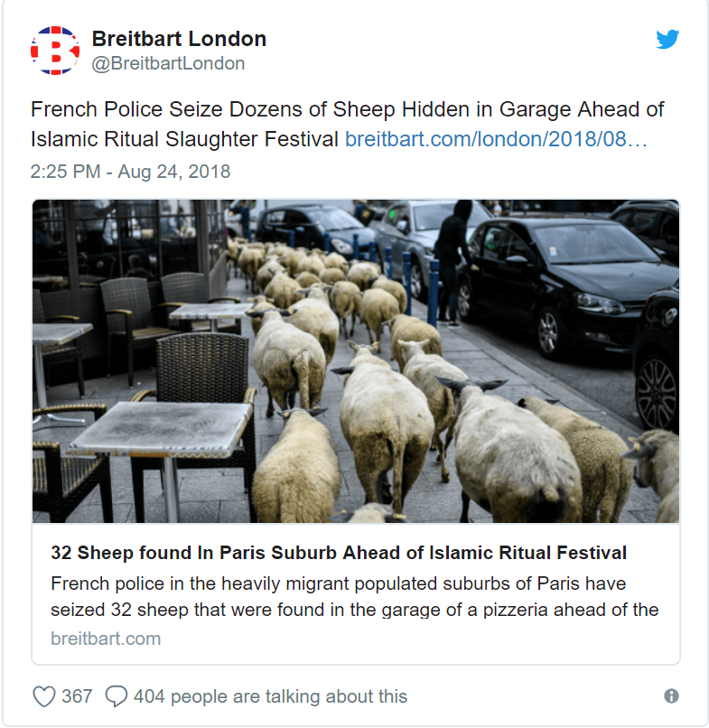The height and width of the screenshot is (728, 709).
Task: Click the 'Islamic Ritual Slaughter Festival' tweet text
Action: [x=184, y=139]
